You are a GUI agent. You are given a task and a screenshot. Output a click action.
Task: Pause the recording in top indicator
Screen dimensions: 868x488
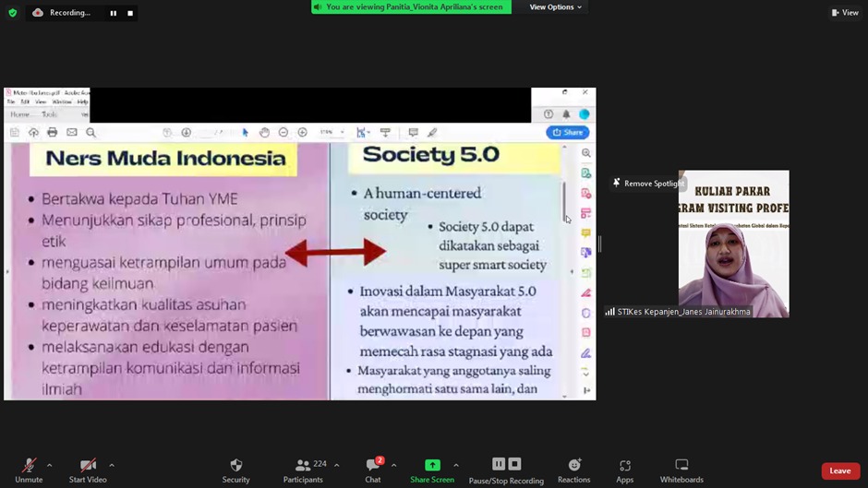114,13
